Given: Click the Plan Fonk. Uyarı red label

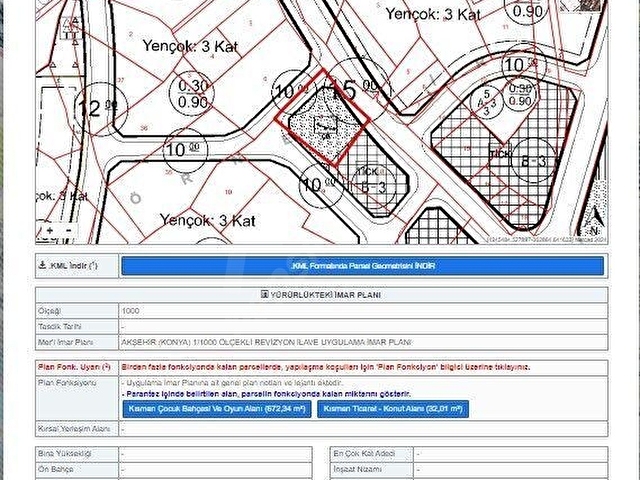Looking at the screenshot, I should (x=74, y=367).
